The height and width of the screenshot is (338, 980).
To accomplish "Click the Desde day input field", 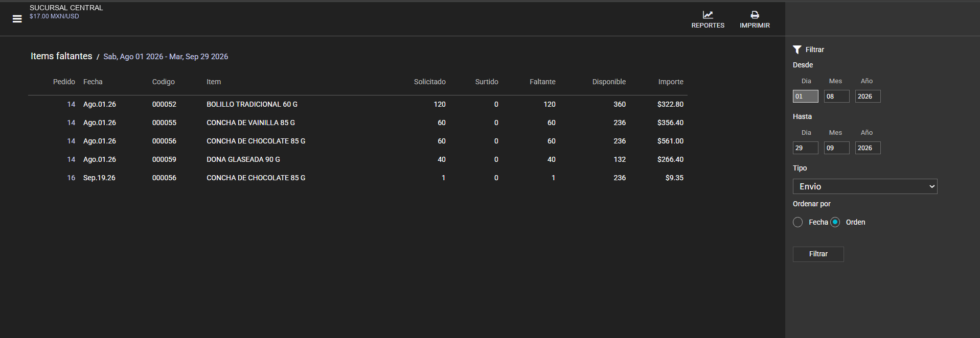I will pos(806,96).
